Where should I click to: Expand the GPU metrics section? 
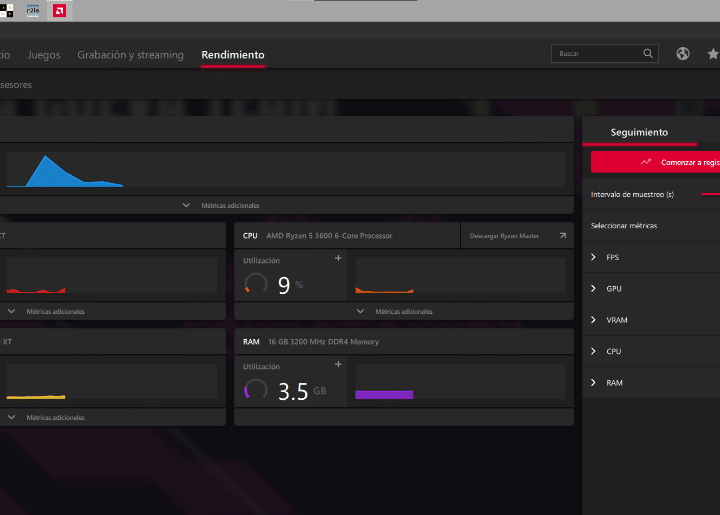click(x=593, y=288)
